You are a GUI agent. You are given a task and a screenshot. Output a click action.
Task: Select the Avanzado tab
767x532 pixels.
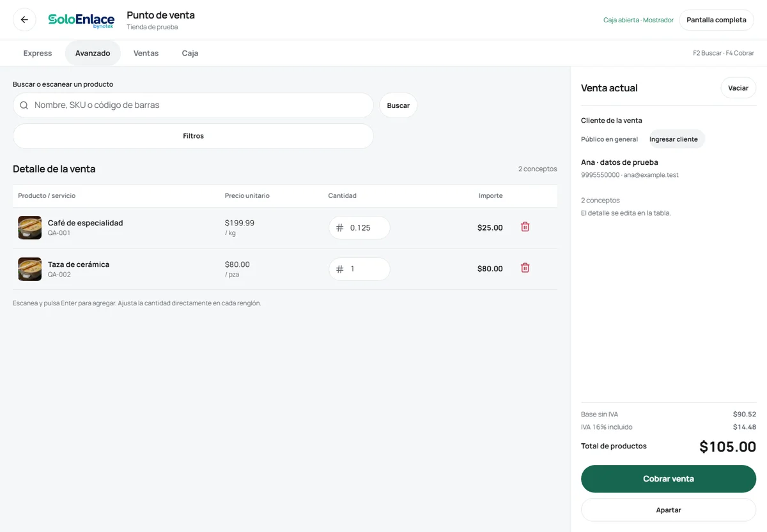(93, 53)
